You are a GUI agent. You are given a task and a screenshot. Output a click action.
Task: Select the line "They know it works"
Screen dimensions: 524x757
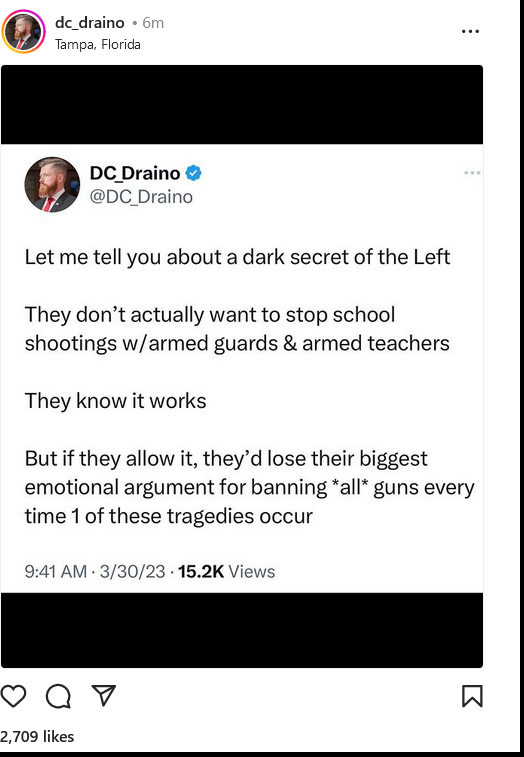pos(115,401)
